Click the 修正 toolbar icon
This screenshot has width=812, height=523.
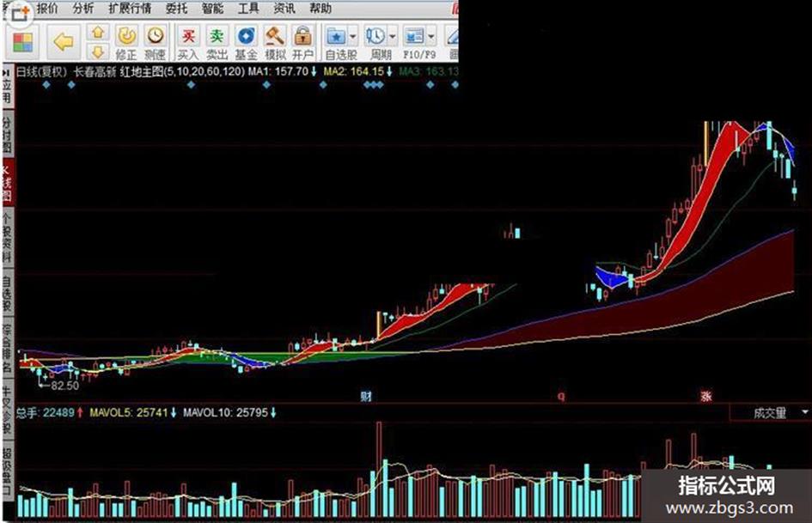tap(126, 36)
